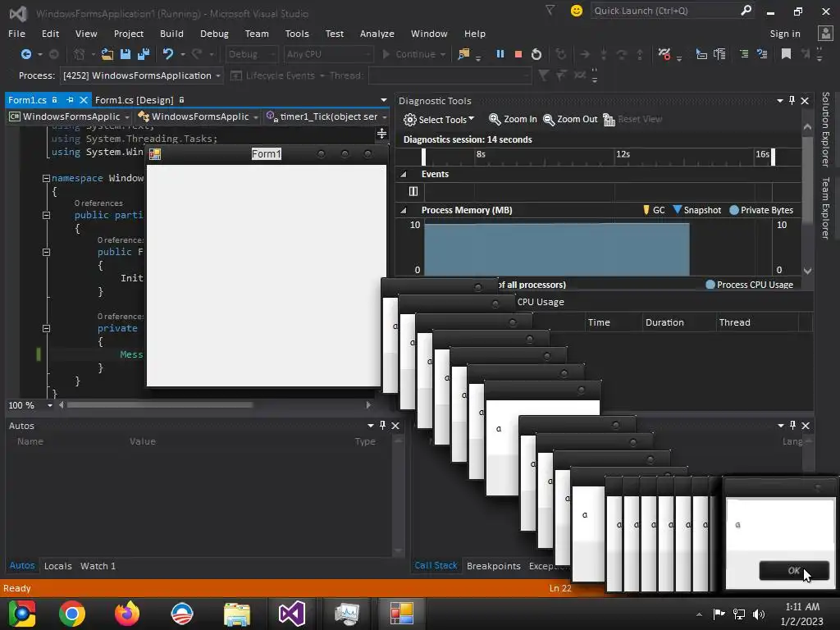Viewport: 840px width, 630px height.
Task: Click OK on the message box
Action: (x=794, y=571)
